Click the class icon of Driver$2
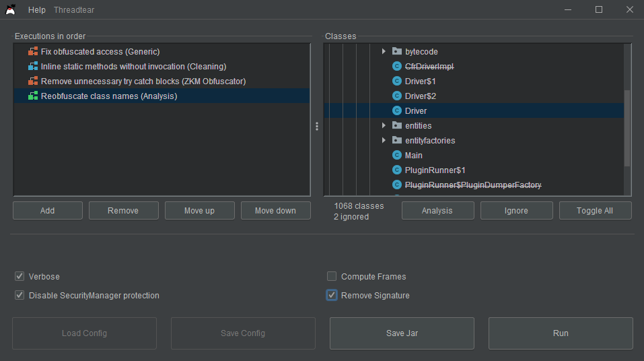Viewport: 644px width, 361px height. [x=397, y=96]
